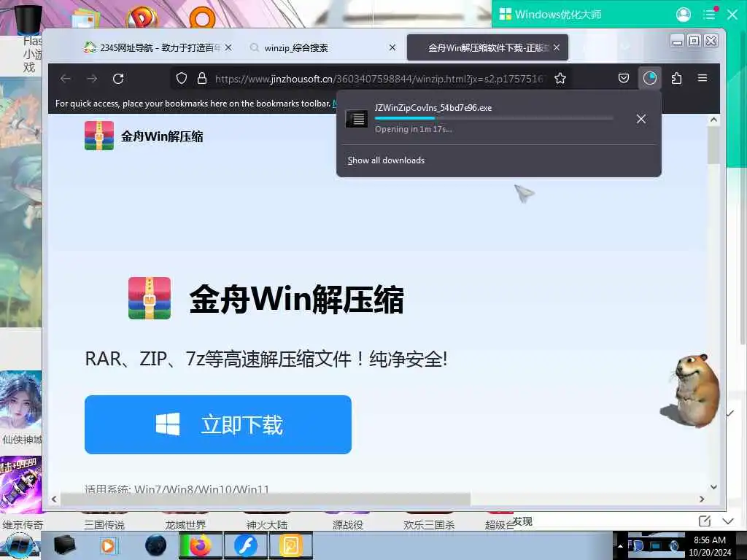Select the 金舟Win解压缩软件下载 tab
Viewport: 747px width, 560px height.
pyautogui.click(x=488, y=47)
